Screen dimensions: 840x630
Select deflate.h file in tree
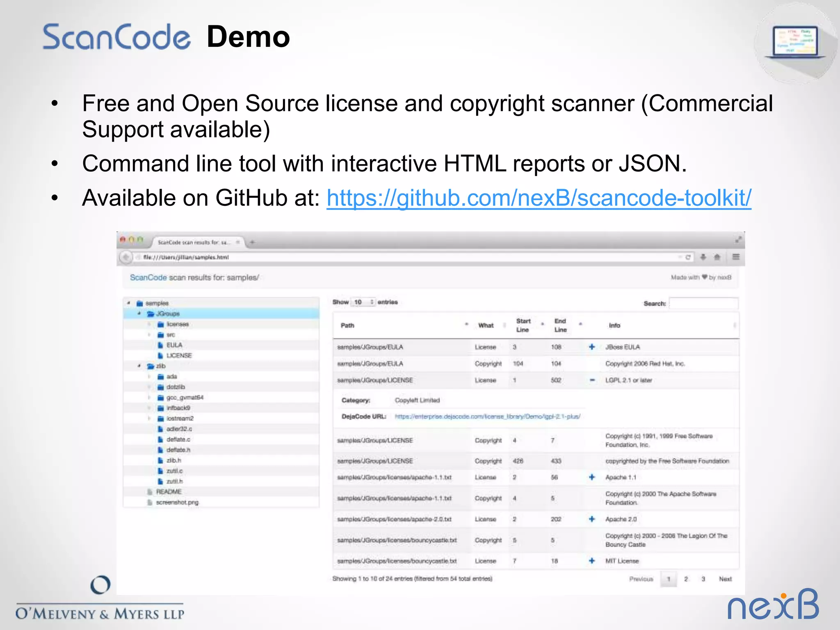178,450
